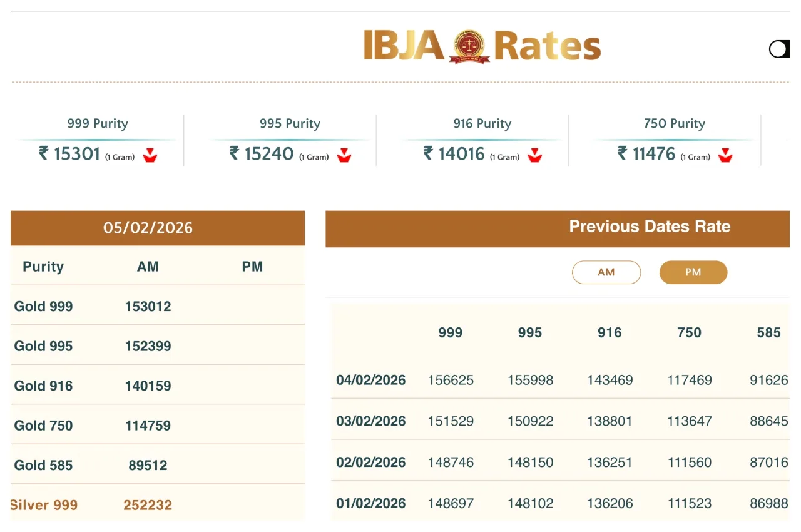Select the PM previous rates tab
This screenshot has width=801, height=532.
click(x=693, y=272)
